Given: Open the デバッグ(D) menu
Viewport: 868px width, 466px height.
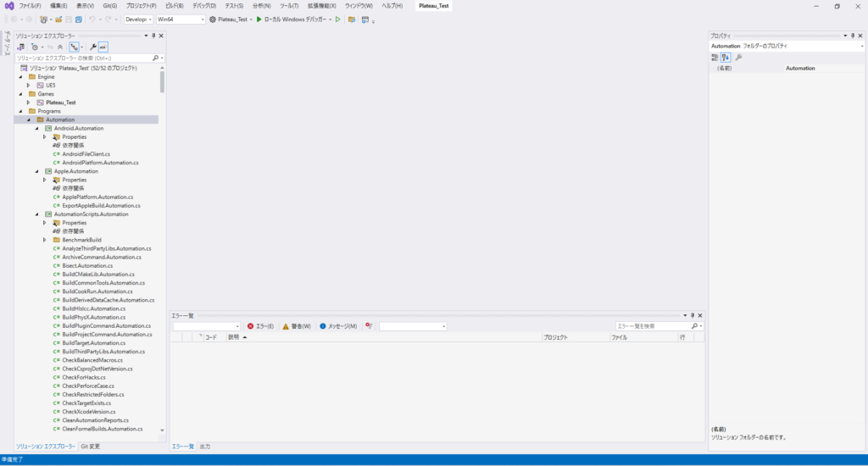Looking at the screenshot, I should pos(203,6).
